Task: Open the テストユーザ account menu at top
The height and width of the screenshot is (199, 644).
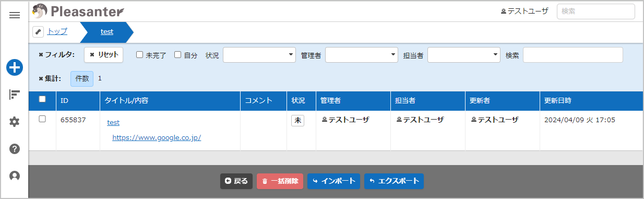Action: pyautogui.click(x=524, y=11)
